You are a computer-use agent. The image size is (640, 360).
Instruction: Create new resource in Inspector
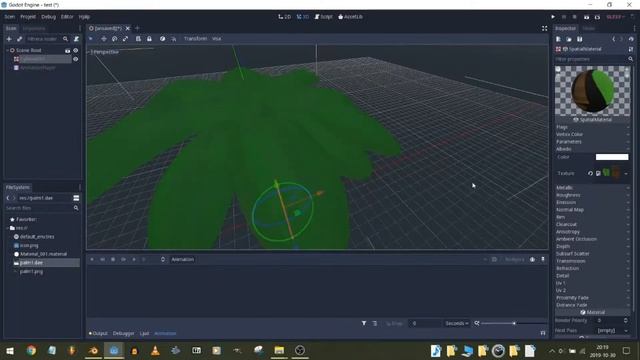558,39
